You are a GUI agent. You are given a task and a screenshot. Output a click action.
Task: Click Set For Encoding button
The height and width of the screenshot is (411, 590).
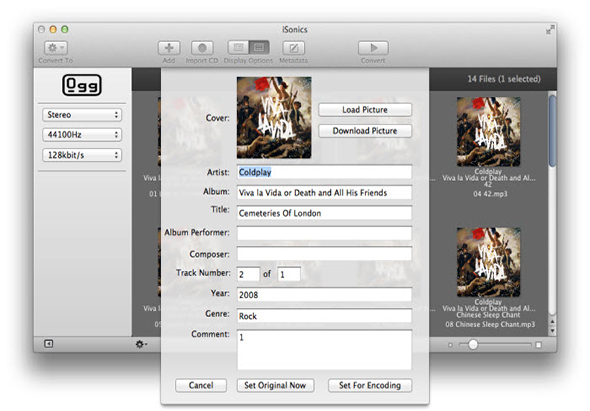point(370,385)
